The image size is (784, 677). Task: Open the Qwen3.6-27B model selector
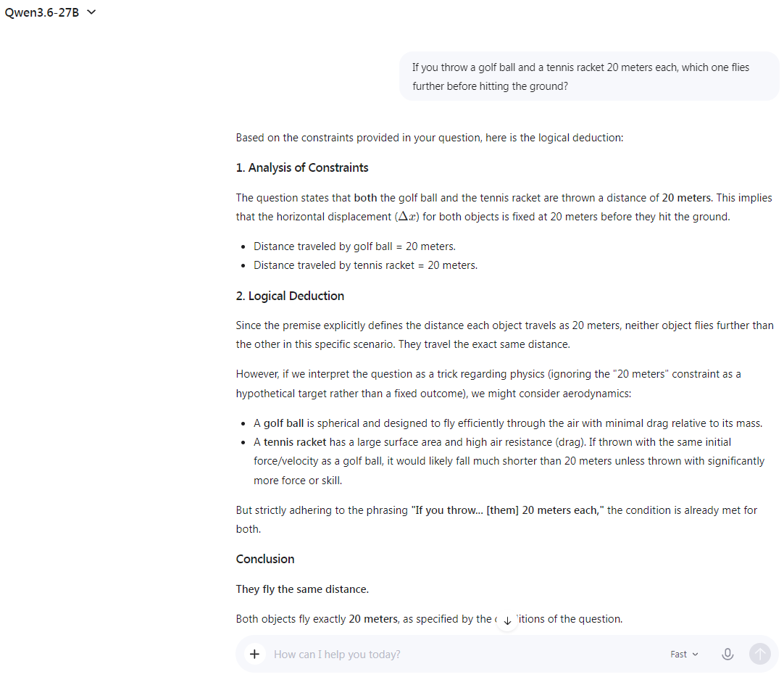(50, 12)
